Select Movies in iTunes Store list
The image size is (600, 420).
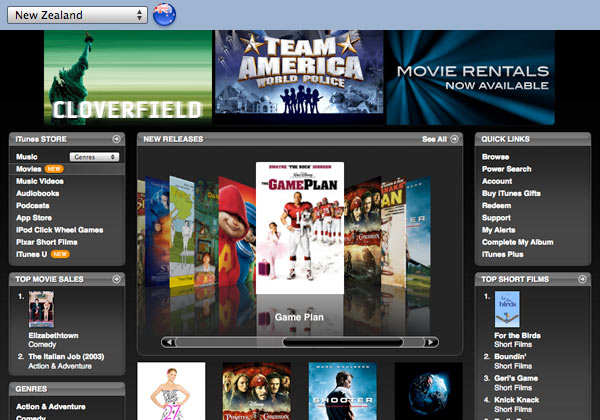pyautogui.click(x=28, y=169)
